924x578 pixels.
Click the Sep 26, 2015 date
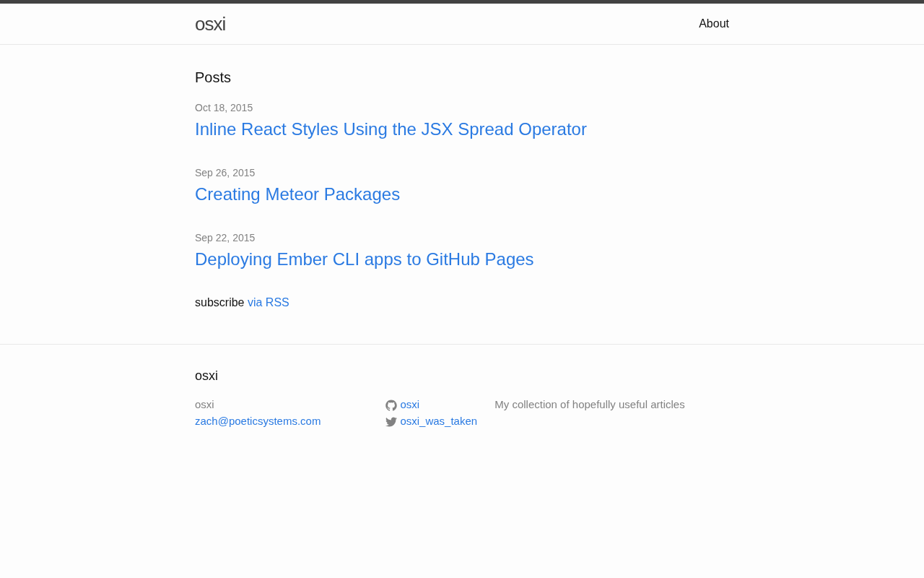click(x=225, y=173)
